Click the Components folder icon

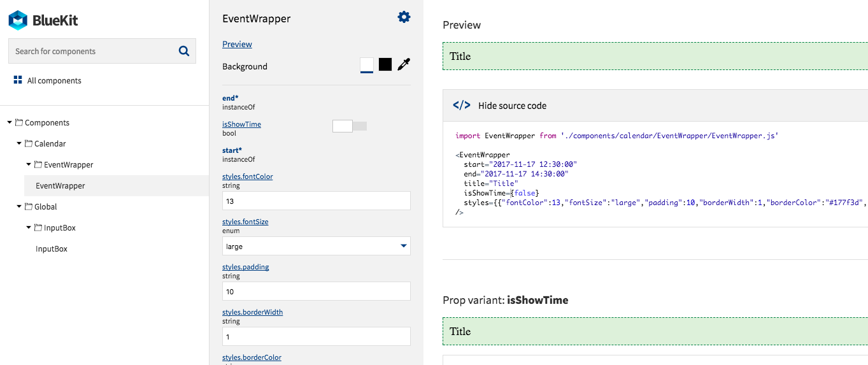(x=19, y=122)
